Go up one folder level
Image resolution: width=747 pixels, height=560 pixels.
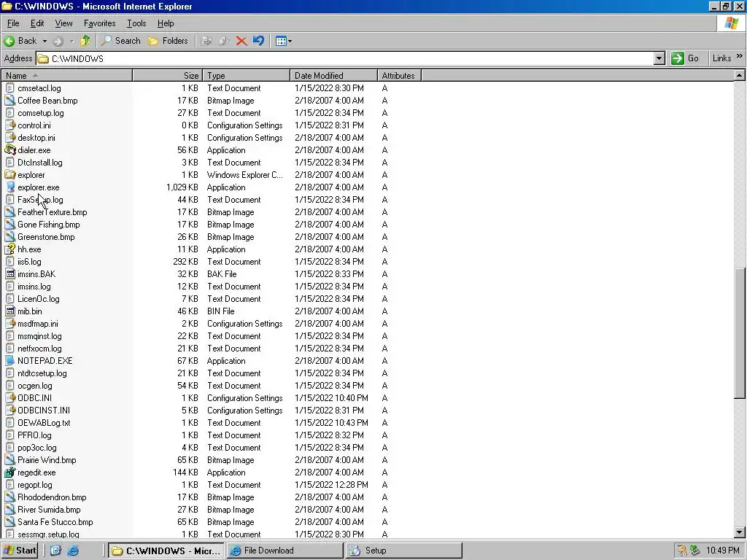click(x=86, y=41)
